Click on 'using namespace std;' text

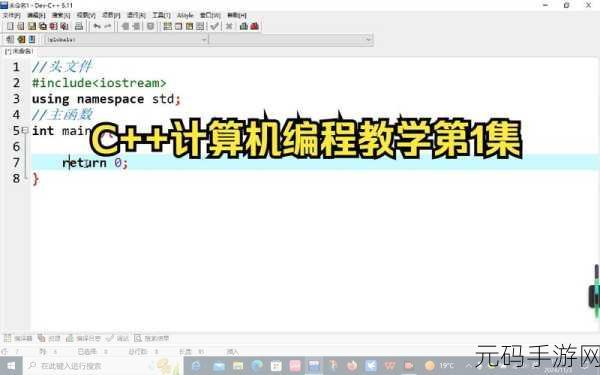point(106,99)
